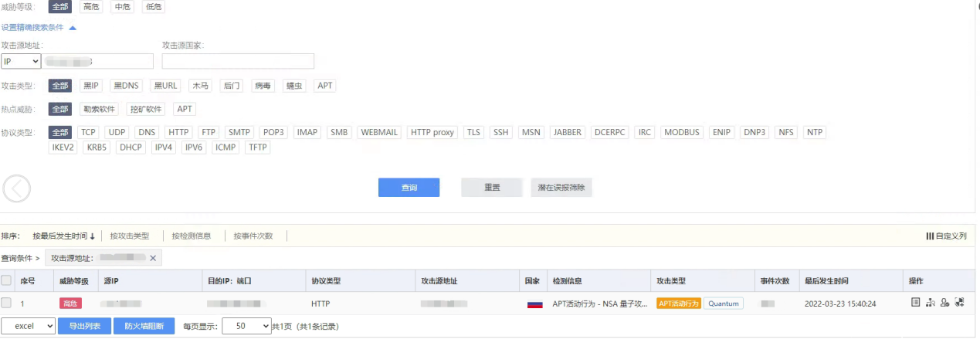Image resolution: width=980 pixels, height=346 pixels.
Task: Tick the select-all checkbox in table header
Action: pyautogui.click(x=7, y=281)
